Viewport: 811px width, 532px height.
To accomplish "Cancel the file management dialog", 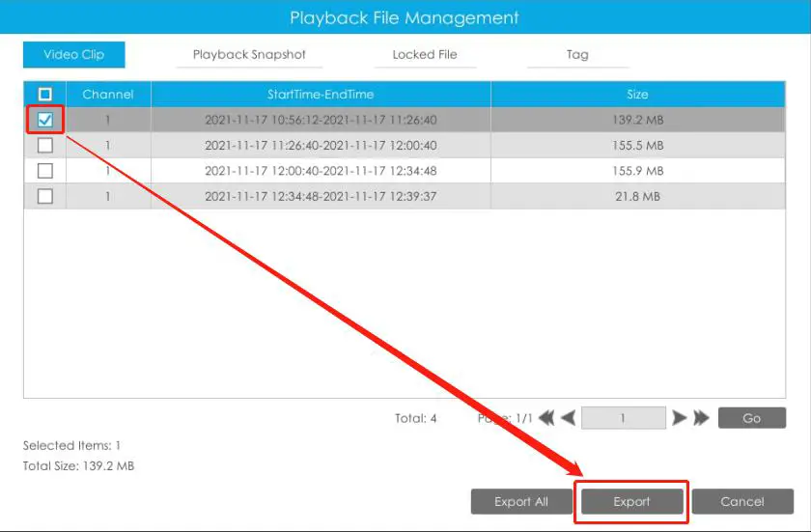I will (742, 501).
